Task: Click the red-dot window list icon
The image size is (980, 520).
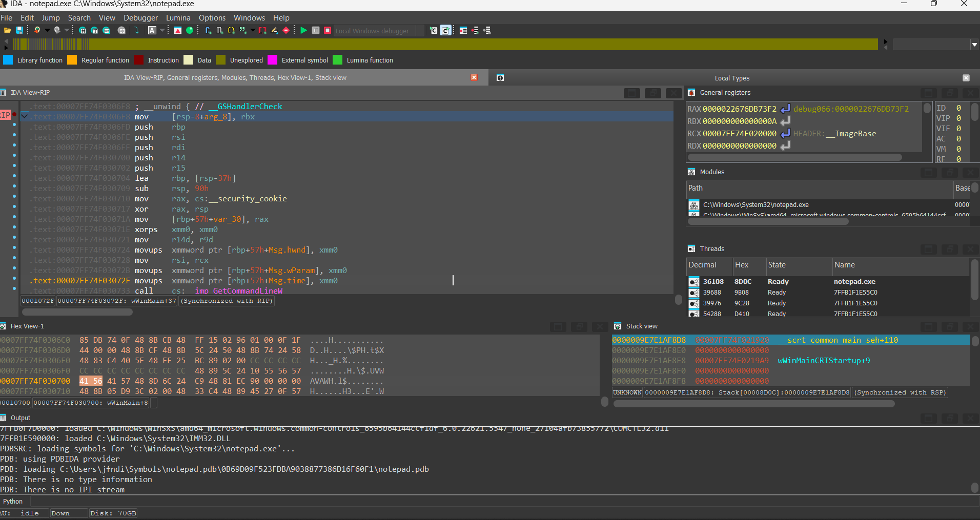Action: (463, 30)
